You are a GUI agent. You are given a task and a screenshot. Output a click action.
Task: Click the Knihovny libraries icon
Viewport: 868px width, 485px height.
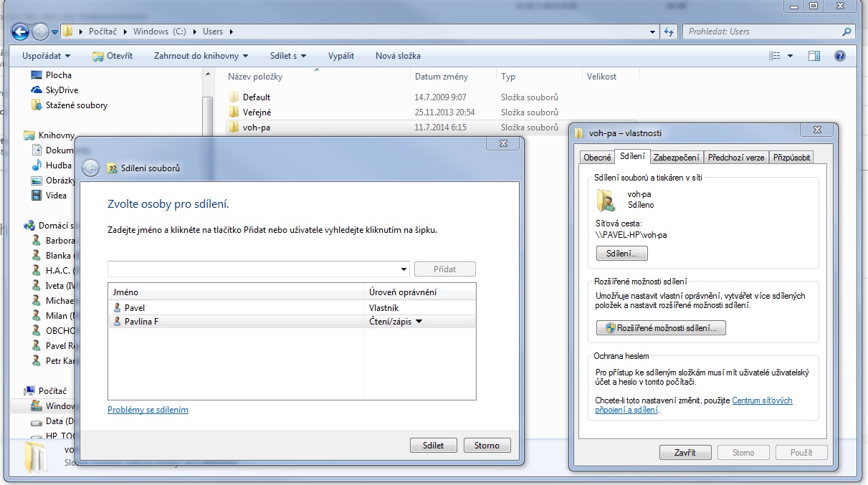point(29,135)
